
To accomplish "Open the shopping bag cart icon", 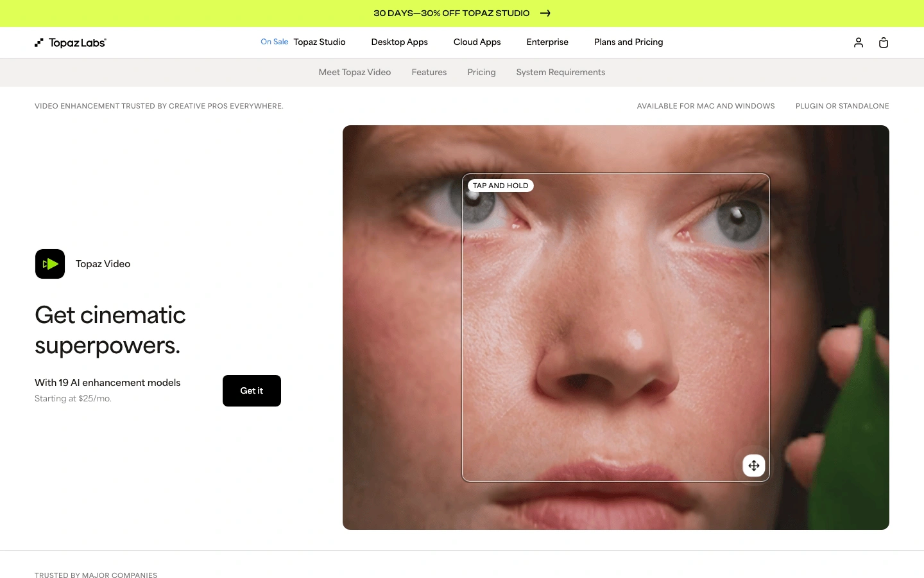I will coord(884,42).
